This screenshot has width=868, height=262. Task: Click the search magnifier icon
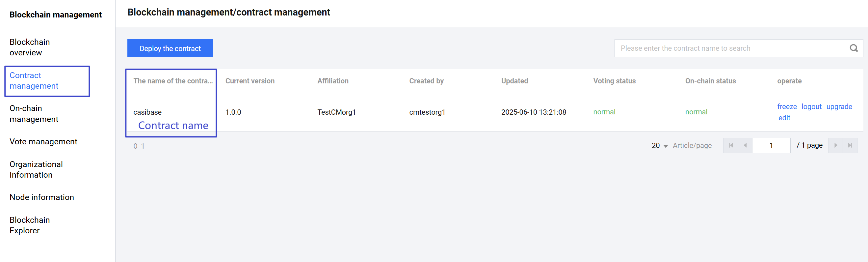(854, 48)
